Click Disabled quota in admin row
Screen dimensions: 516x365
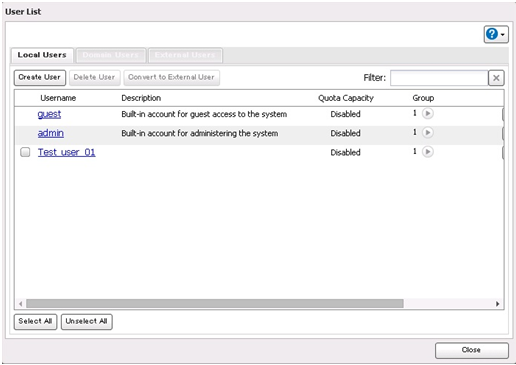tap(345, 133)
